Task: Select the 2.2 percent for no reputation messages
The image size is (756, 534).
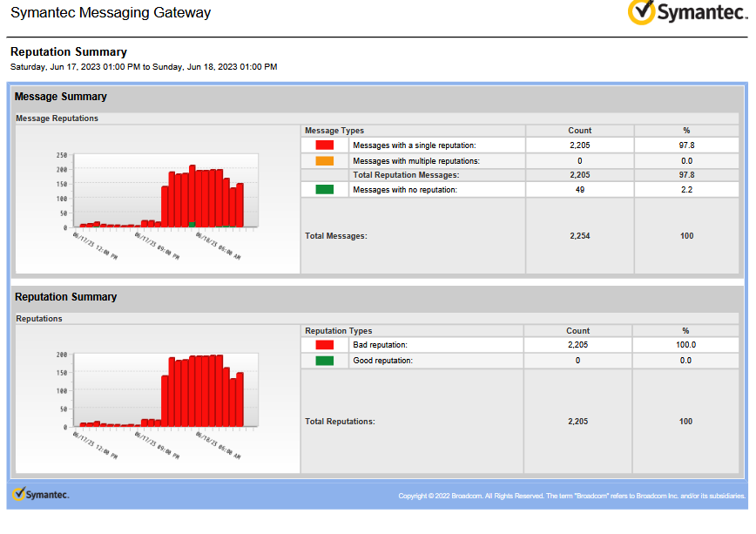Action: pyautogui.click(x=686, y=190)
